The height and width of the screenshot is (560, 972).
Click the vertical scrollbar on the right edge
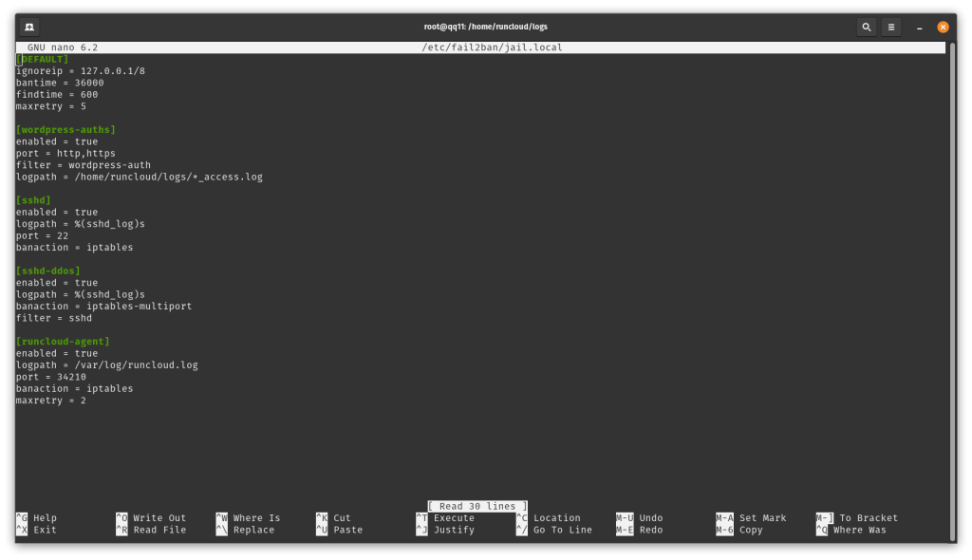(953, 291)
